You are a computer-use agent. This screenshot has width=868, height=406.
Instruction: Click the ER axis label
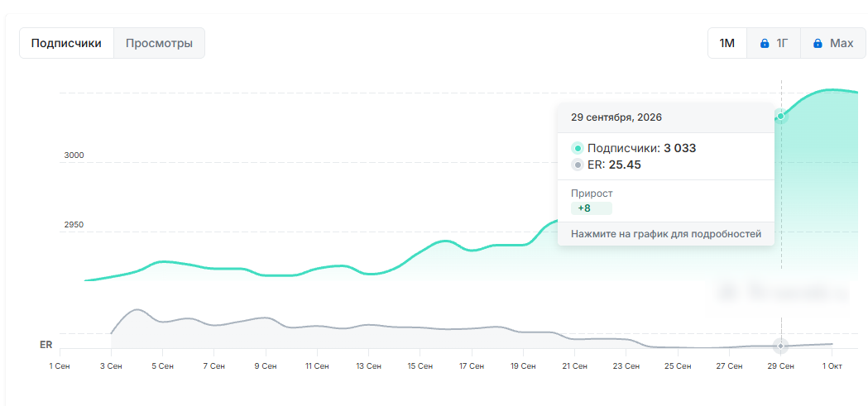pos(46,345)
